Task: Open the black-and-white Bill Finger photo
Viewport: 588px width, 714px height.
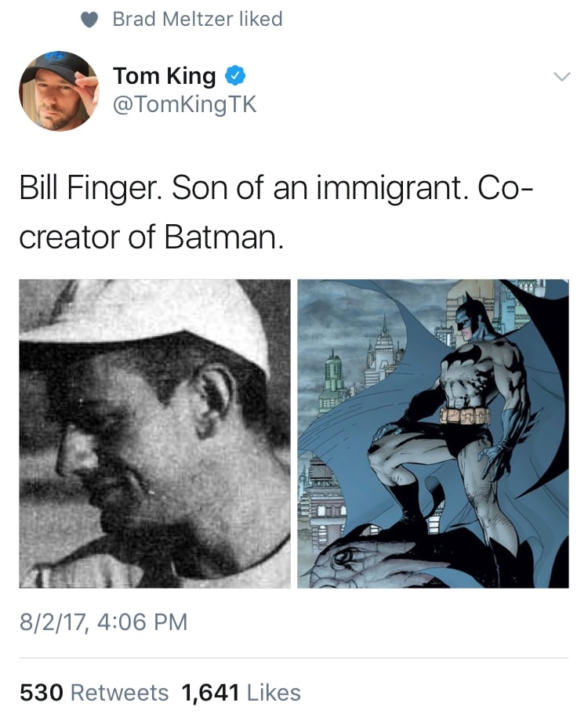Action: [x=155, y=433]
